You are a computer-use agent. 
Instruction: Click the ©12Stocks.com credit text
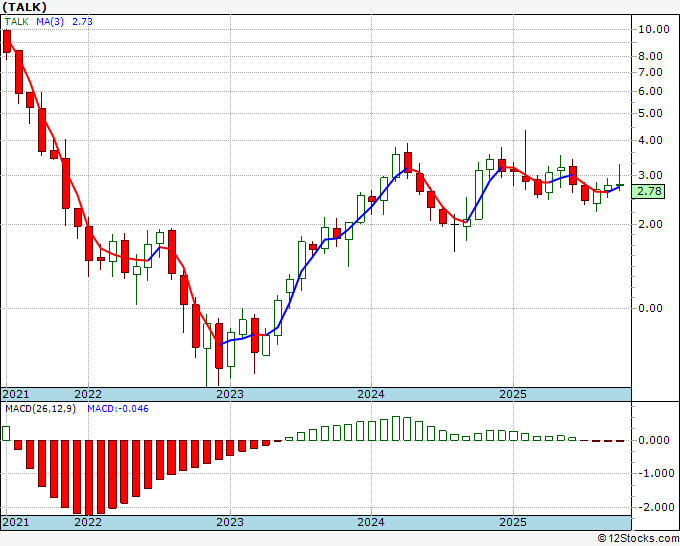(x=638, y=539)
